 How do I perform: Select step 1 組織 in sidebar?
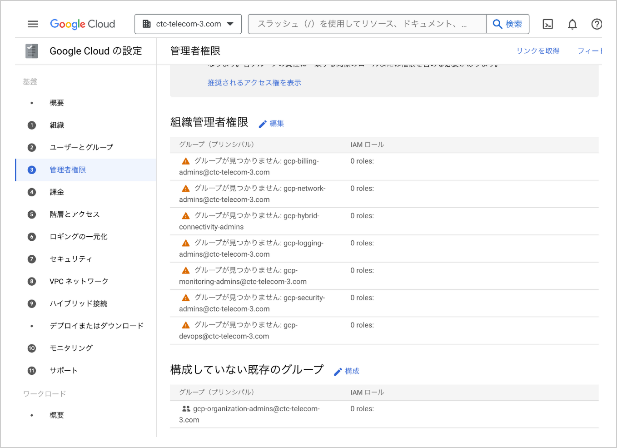pos(57,125)
